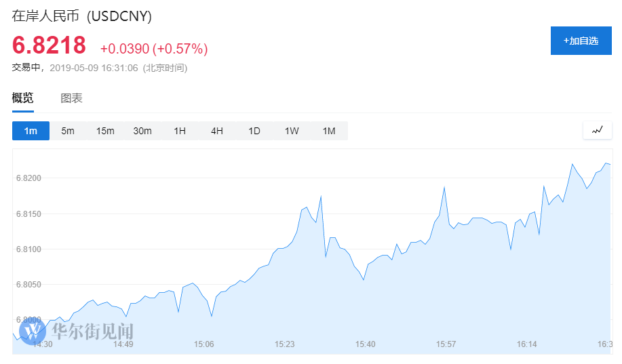
Task: Click the 6.8218 current price
Action: point(50,46)
